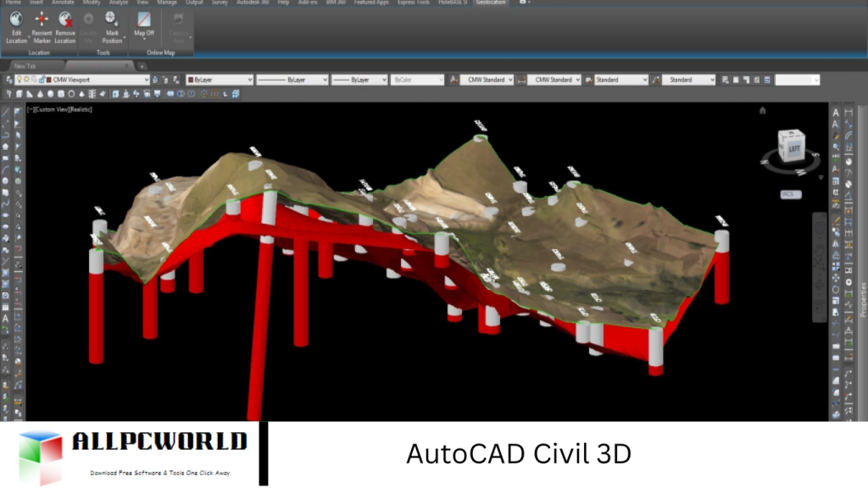Image resolution: width=868 pixels, height=488 pixels.
Task: Click Make Object's Layer Current icon
Action: pos(155,80)
